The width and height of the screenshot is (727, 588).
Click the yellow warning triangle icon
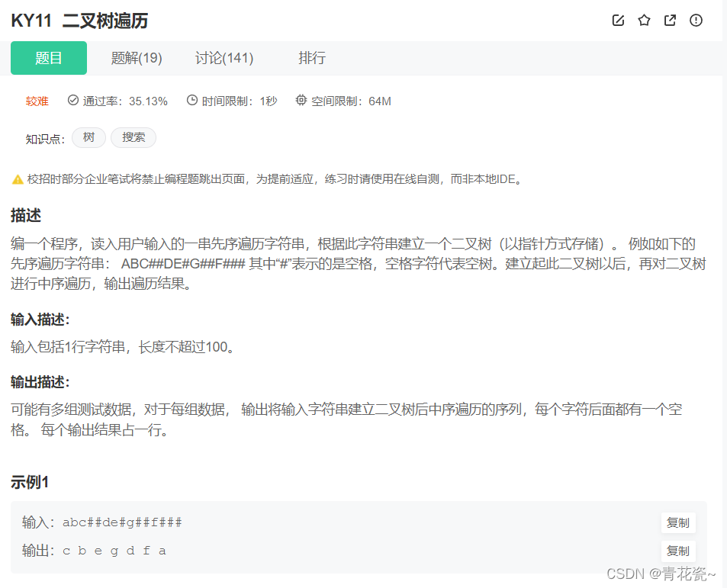tap(18, 179)
